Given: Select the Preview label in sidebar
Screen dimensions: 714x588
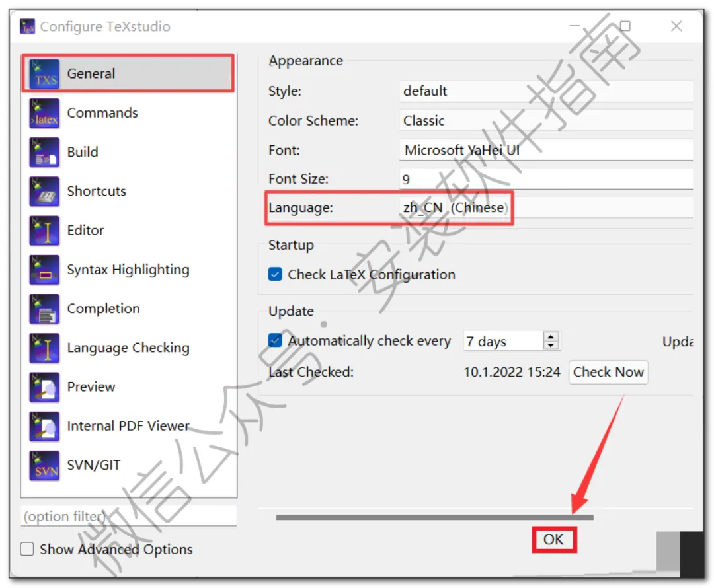Looking at the screenshot, I should [x=91, y=387].
